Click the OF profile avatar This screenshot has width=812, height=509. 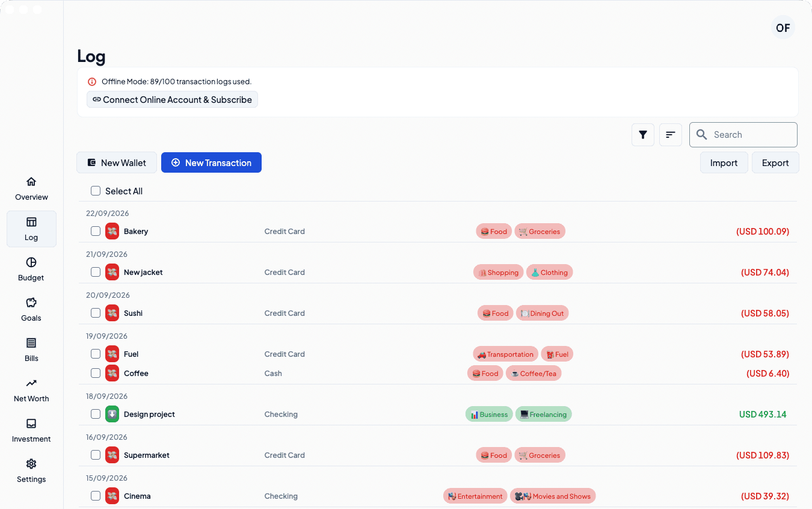click(x=783, y=28)
